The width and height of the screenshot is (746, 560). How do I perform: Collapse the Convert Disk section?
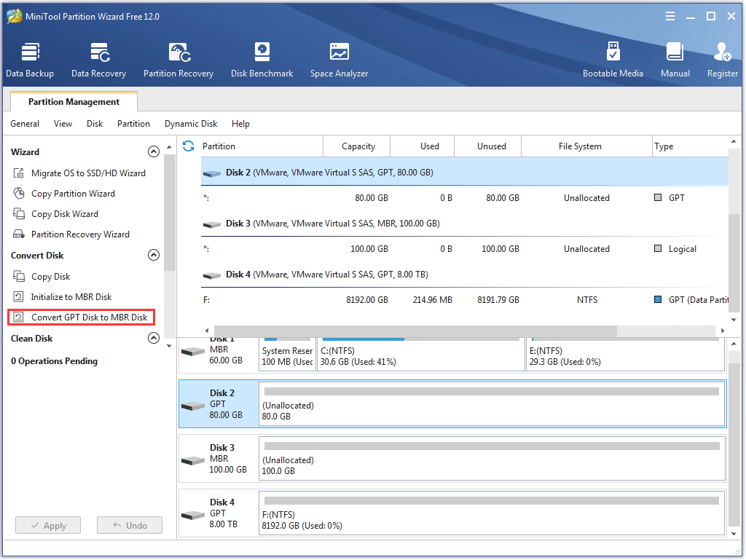pyautogui.click(x=154, y=255)
